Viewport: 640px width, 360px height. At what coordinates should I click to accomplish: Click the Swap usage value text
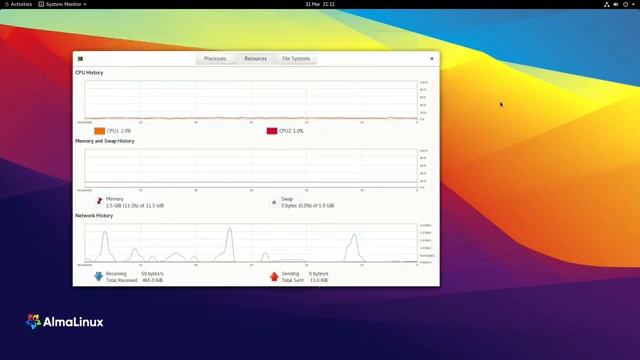[x=307, y=206]
